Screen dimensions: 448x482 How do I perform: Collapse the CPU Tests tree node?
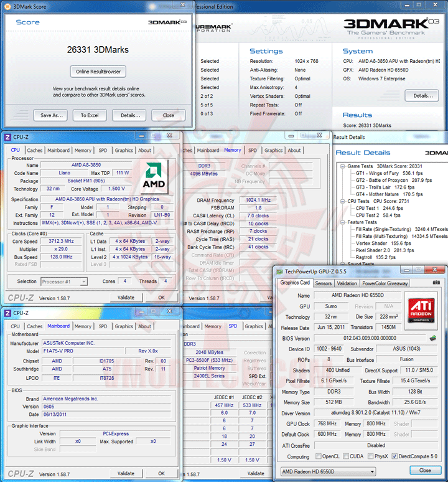point(343,201)
